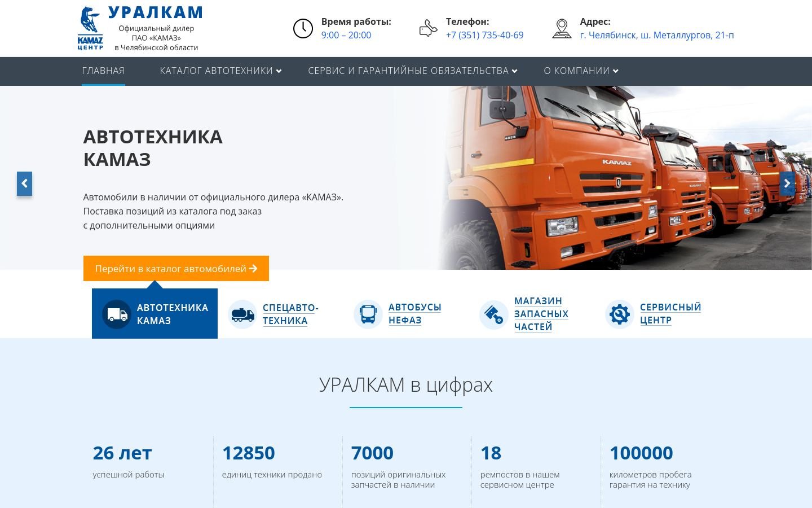This screenshot has height=508, width=812.
Task: Open the О компании menu
Action: pos(576,71)
